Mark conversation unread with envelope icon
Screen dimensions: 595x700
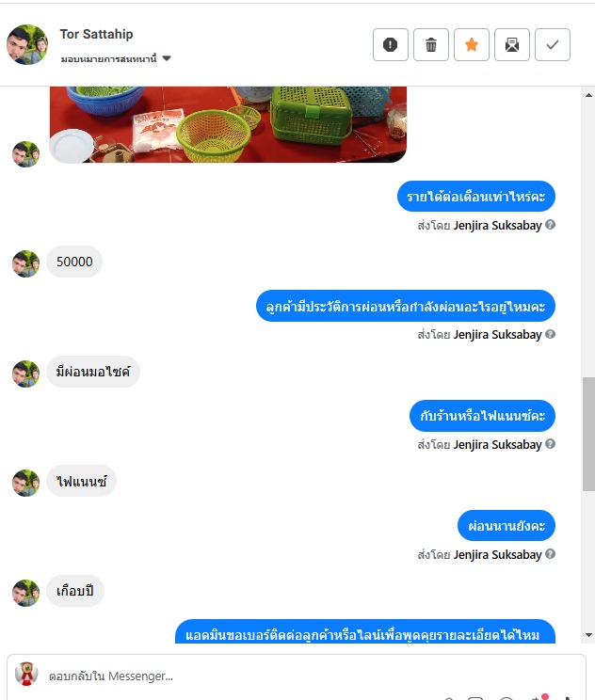pyautogui.click(x=512, y=44)
